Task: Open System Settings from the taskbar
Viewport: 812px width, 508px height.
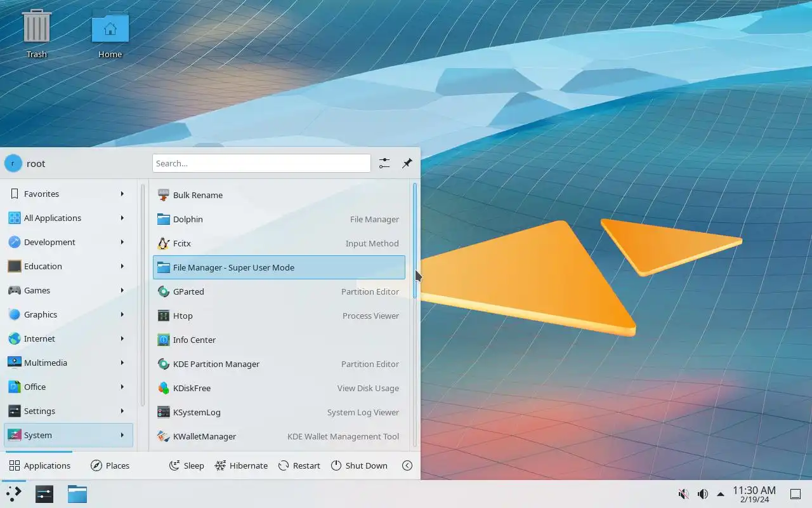Action: 44,494
